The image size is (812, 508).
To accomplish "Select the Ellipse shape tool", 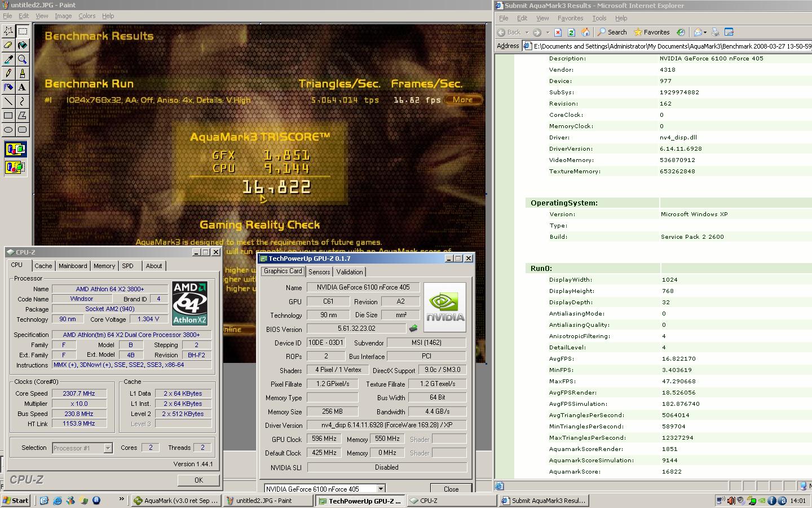I will (x=8, y=130).
